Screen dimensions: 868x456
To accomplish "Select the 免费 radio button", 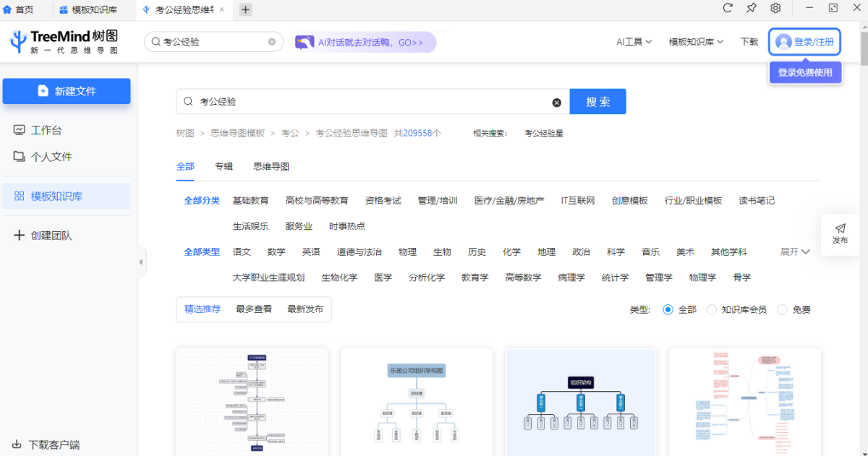I will 783,309.
